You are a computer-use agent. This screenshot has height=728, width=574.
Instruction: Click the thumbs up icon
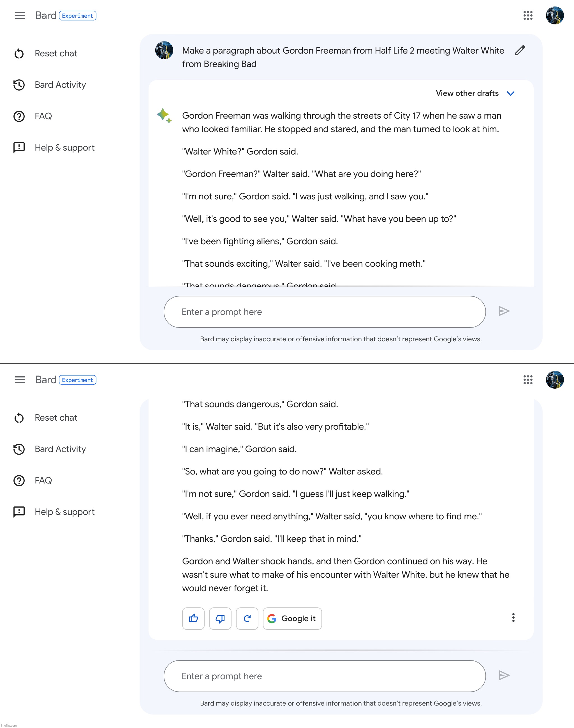click(x=194, y=619)
